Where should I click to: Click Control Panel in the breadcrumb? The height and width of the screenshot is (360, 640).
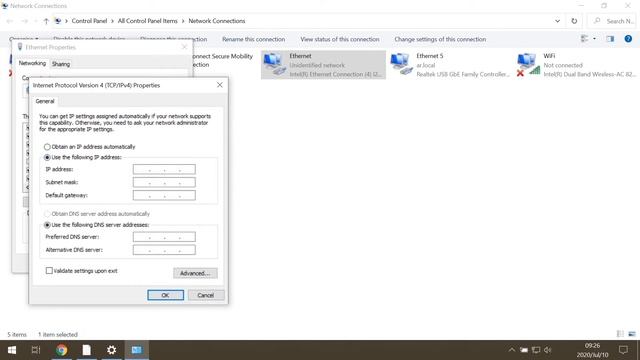click(x=89, y=21)
